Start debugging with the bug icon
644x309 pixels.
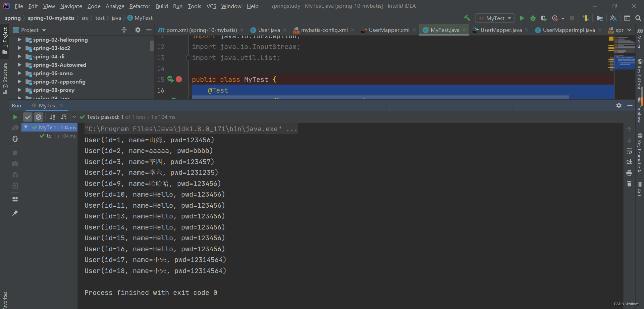pos(533,18)
